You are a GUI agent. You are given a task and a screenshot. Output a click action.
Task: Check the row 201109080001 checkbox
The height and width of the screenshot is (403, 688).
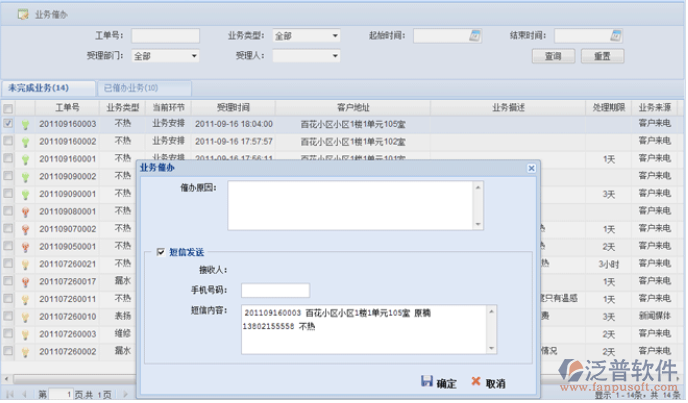pos(8,211)
